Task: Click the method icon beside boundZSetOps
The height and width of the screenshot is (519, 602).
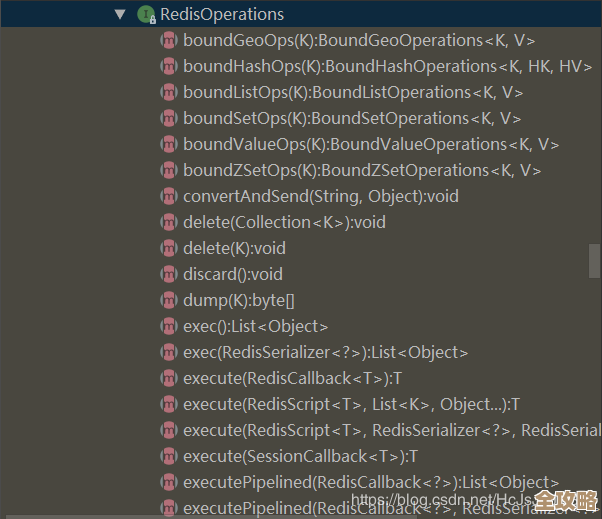Action: [169, 171]
